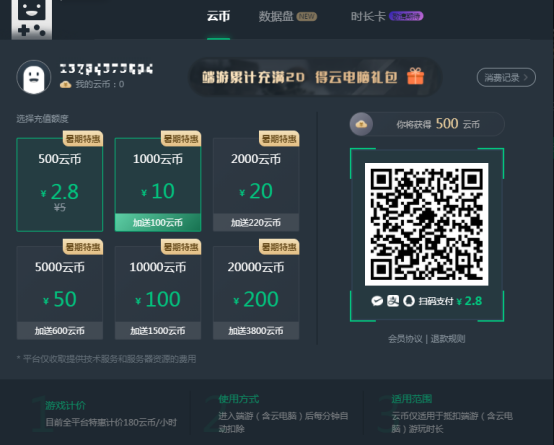The height and width of the screenshot is (445, 554).
Task: Click the 平台仅收取提供技术服务 disclaimer text
Action: click(106, 359)
